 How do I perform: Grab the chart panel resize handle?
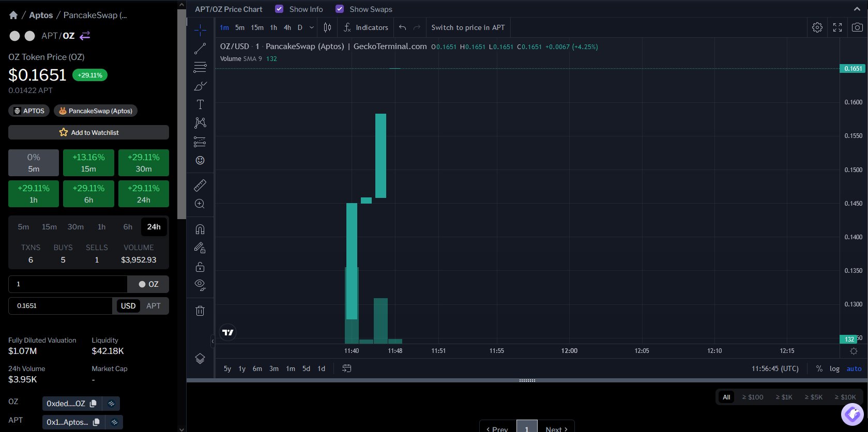[x=527, y=380]
